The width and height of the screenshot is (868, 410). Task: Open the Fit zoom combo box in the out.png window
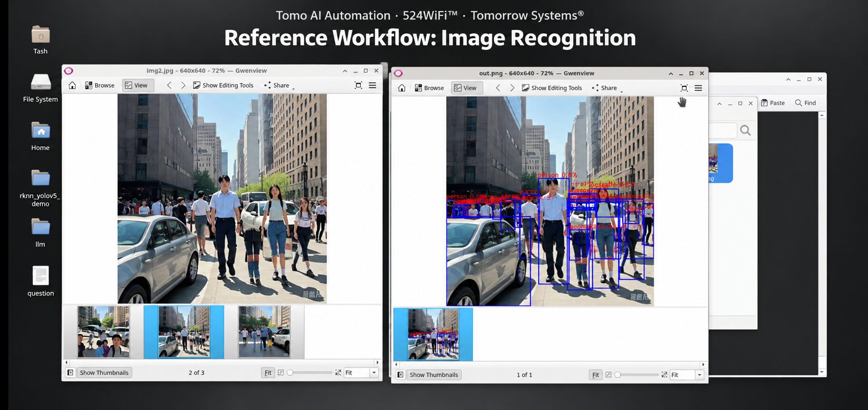click(687, 375)
